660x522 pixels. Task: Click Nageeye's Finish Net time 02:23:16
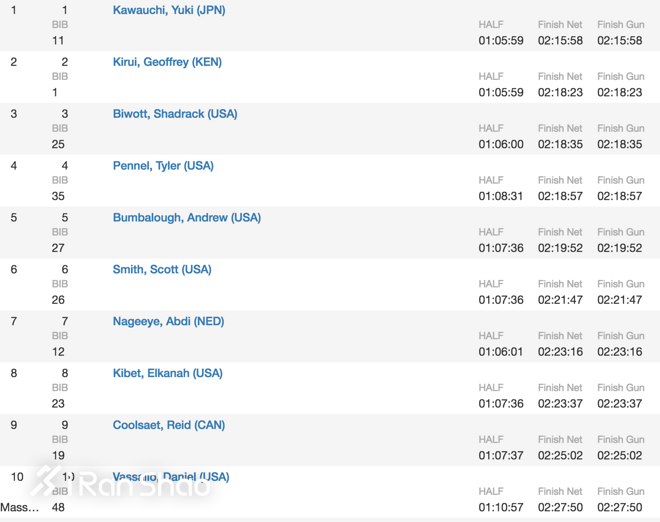point(560,353)
